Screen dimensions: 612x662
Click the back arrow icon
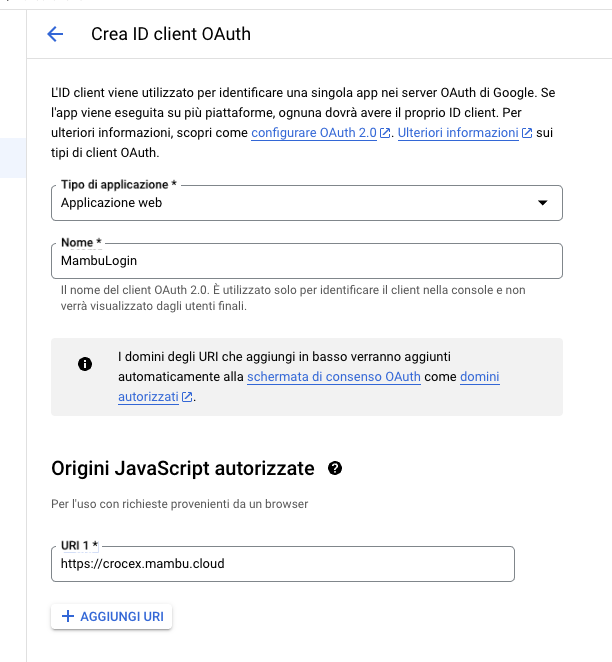tap(55, 34)
